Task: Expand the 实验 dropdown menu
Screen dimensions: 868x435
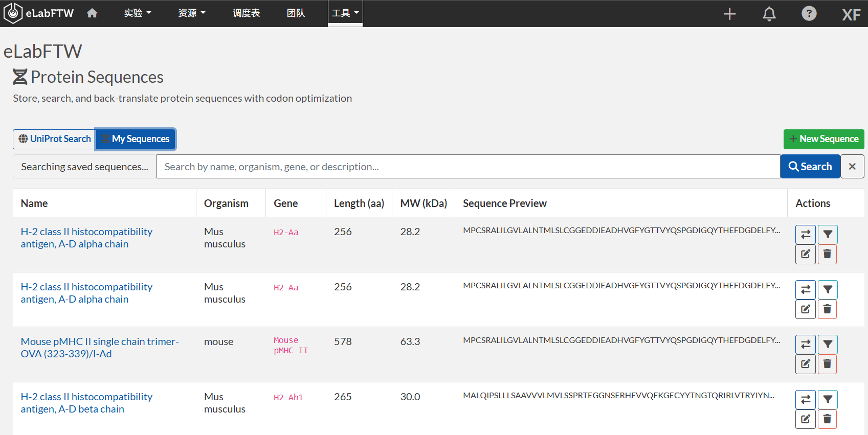Action: (x=138, y=13)
